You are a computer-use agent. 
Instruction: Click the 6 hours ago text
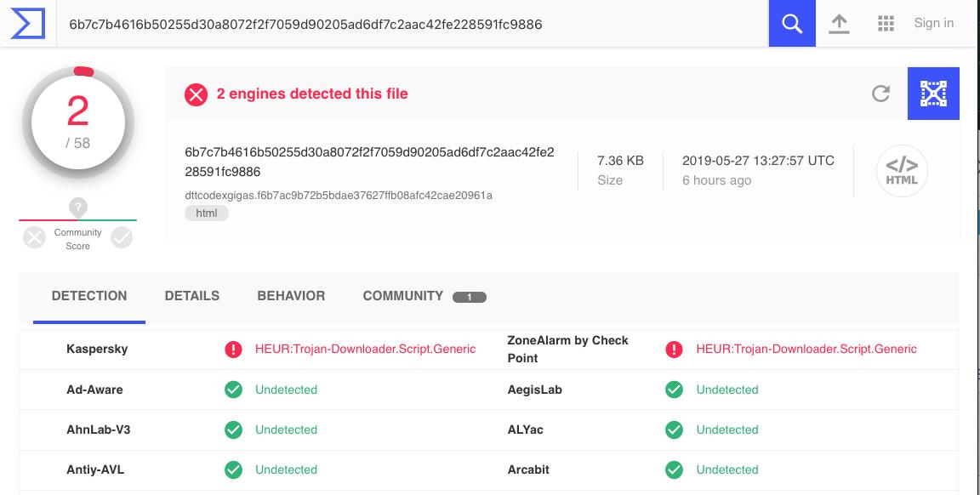[716, 180]
